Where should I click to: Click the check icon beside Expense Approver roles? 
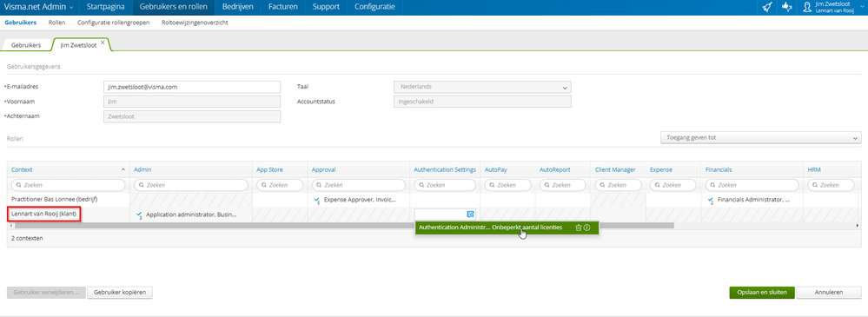[316, 200]
